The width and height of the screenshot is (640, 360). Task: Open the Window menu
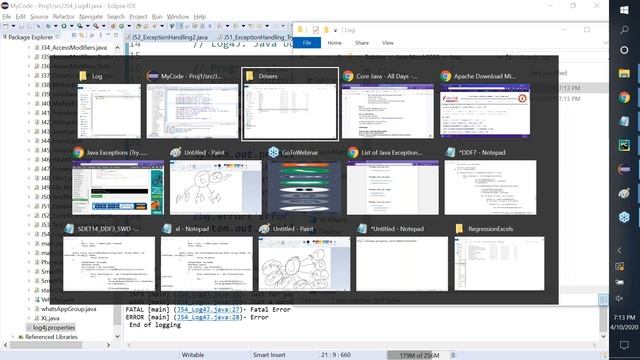pyautogui.click(x=178, y=17)
